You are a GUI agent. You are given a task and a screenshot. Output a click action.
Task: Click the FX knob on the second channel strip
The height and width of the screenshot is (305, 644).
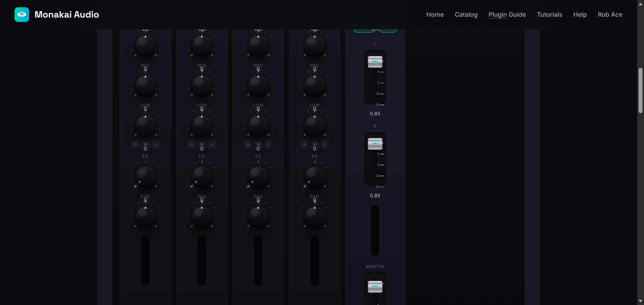[x=202, y=176]
